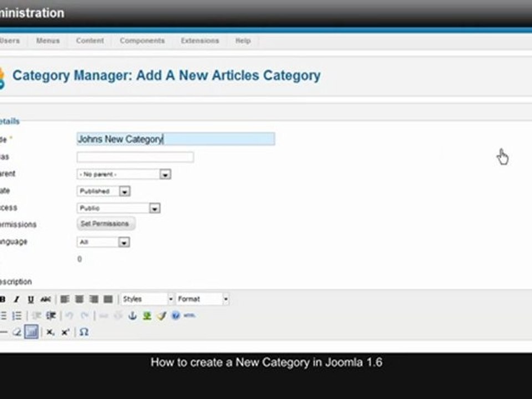Image resolution: width=532 pixels, height=399 pixels.
Task: Click the Set Permissions button
Action: coord(106,224)
